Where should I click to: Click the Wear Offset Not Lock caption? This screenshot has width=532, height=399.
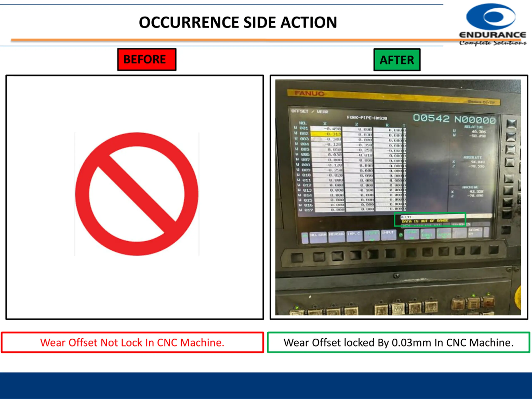132,342
